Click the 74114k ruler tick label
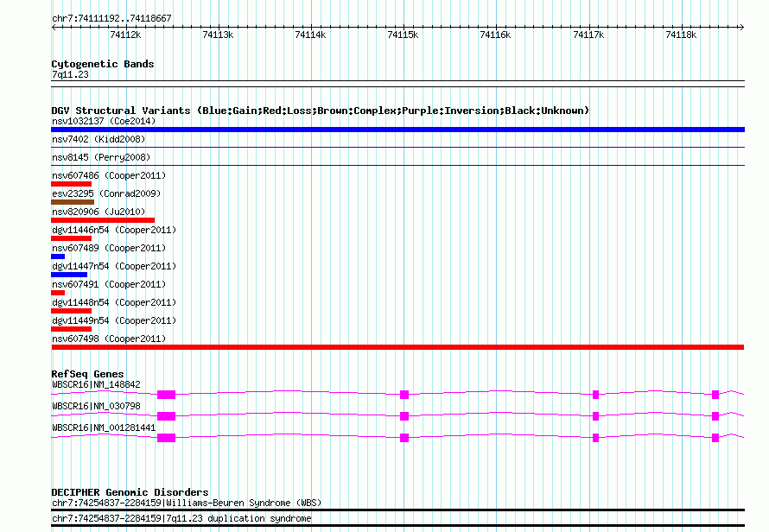This screenshot has height=532, width=769. pyautogui.click(x=310, y=35)
